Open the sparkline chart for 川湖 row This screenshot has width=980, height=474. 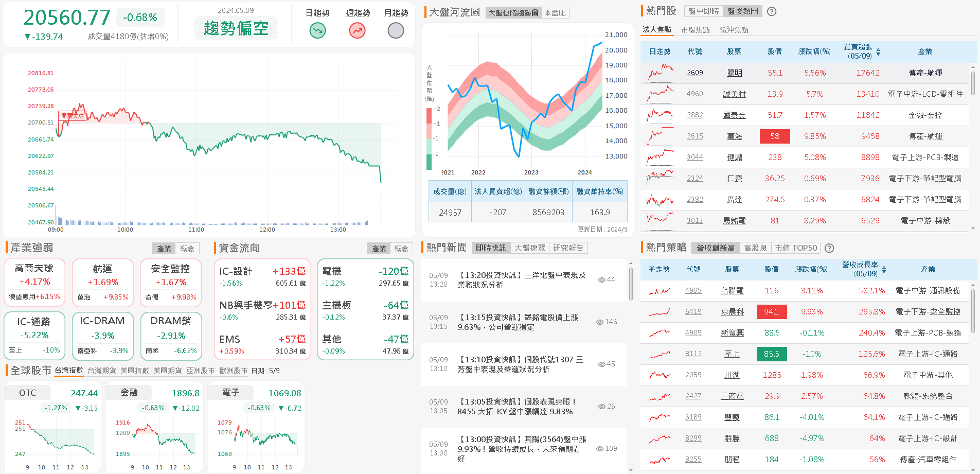660,375
